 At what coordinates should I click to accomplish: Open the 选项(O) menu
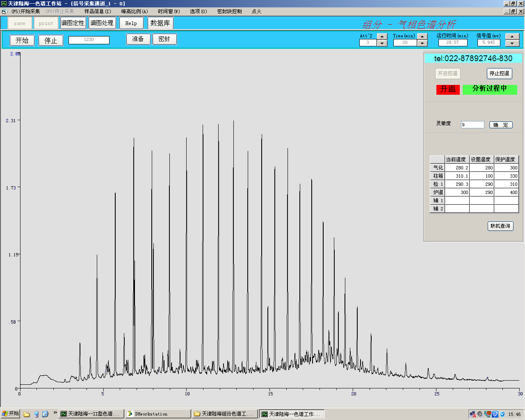(199, 11)
